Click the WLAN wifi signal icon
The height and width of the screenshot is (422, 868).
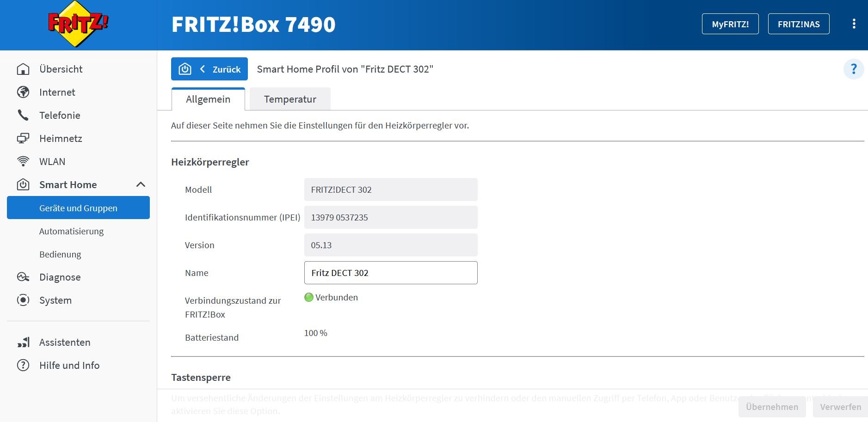(x=23, y=161)
